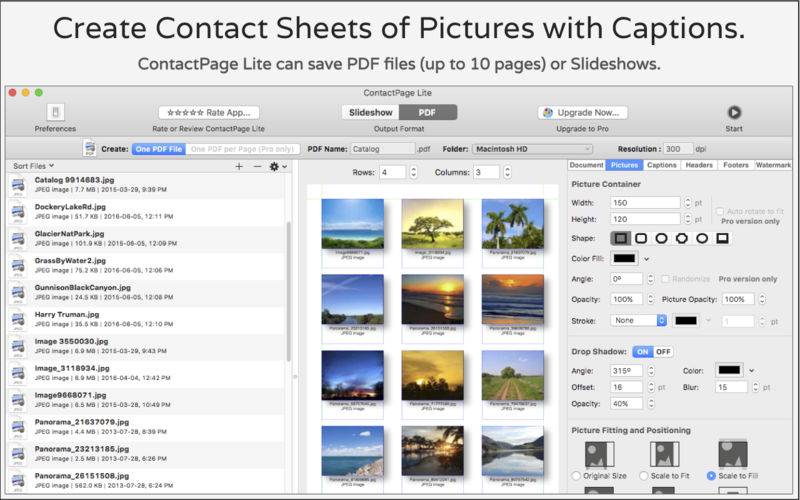Select the octagon shape
Viewport: 800px width, 500px height.
pos(682,238)
